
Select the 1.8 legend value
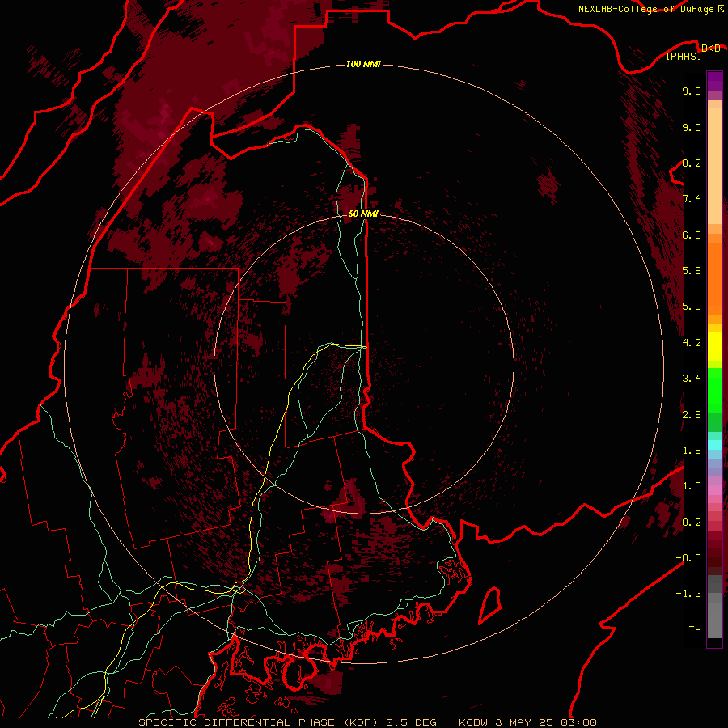point(692,451)
